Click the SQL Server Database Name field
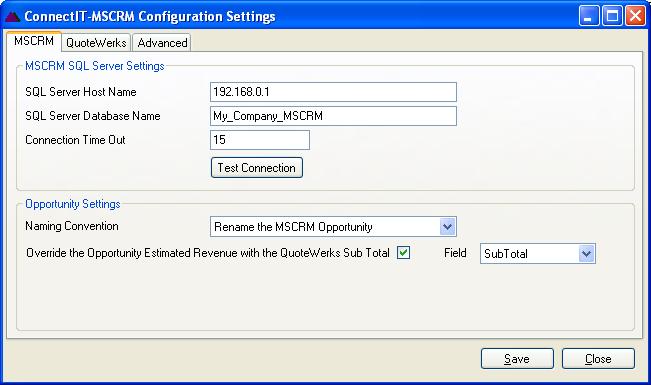 pyautogui.click(x=333, y=116)
